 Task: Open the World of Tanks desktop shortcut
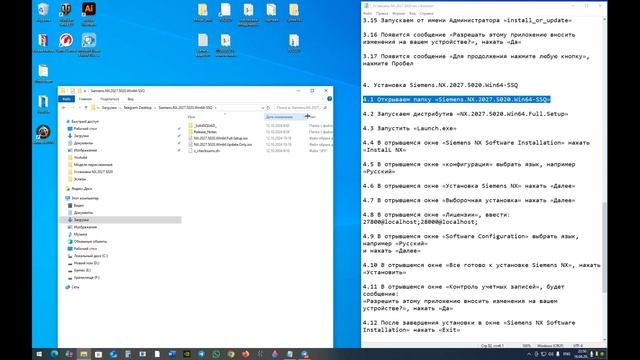(x=66, y=13)
